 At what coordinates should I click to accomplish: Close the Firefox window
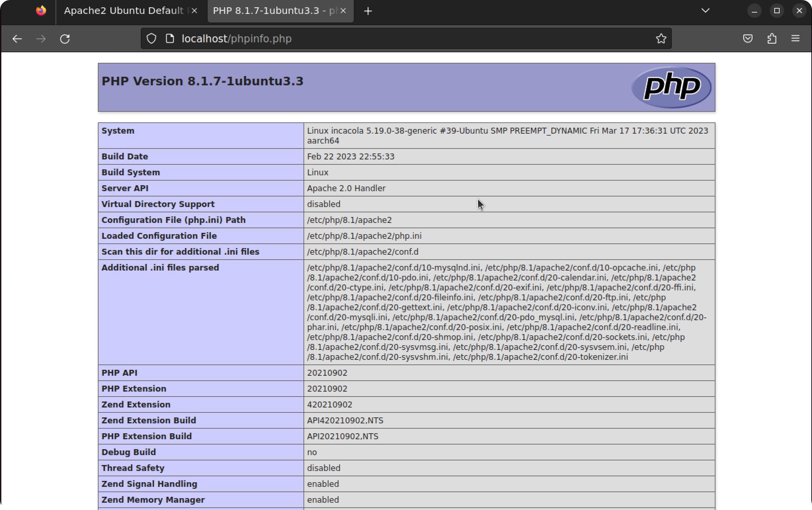(799, 11)
